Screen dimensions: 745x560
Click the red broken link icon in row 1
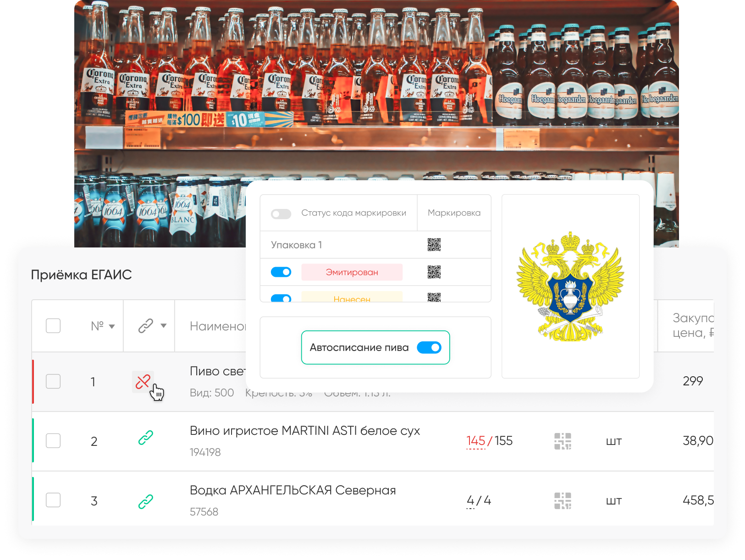point(143,381)
